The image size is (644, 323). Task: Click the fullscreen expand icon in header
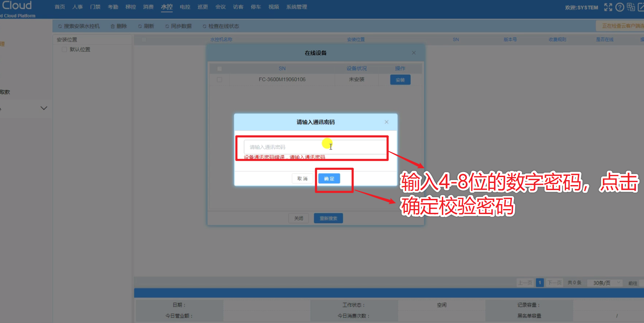[x=608, y=7]
